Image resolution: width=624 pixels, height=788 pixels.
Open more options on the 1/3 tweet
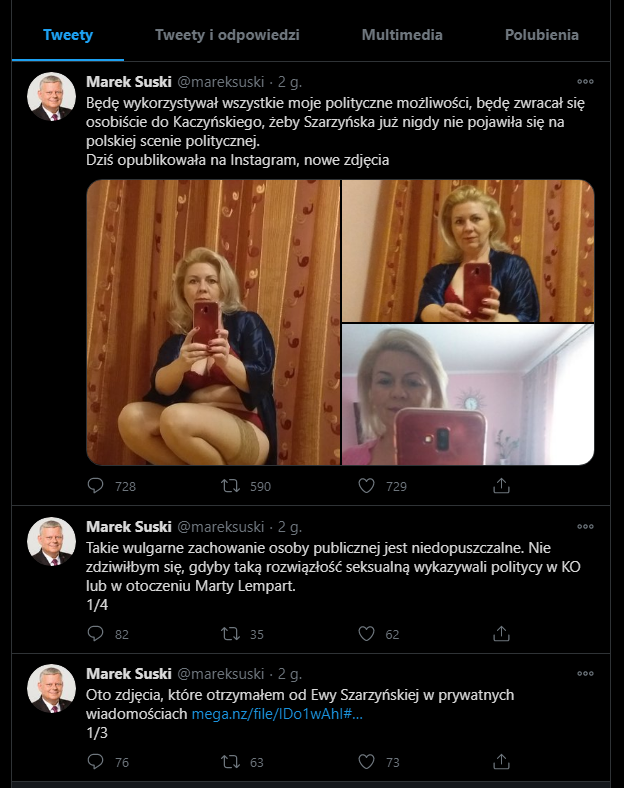(x=585, y=674)
